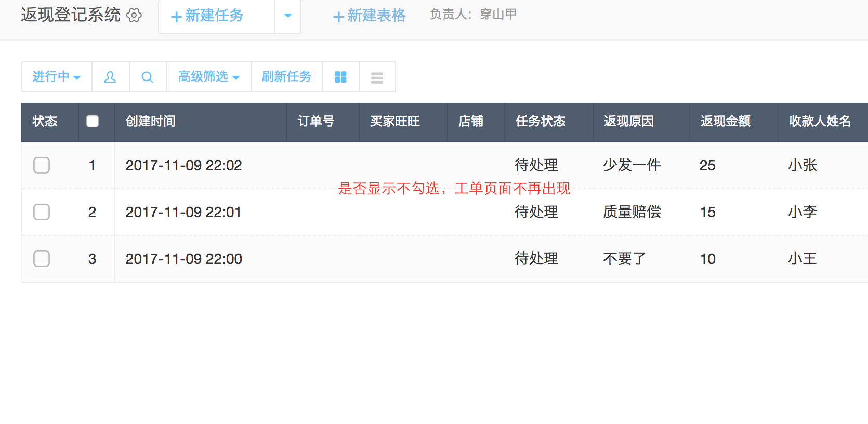Click the 返现金额 column header
The width and height of the screenshot is (868, 424).
click(725, 122)
